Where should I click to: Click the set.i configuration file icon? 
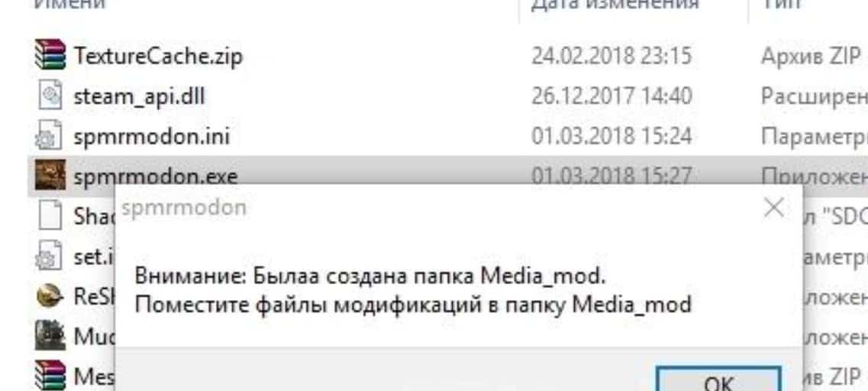[x=50, y=255]
